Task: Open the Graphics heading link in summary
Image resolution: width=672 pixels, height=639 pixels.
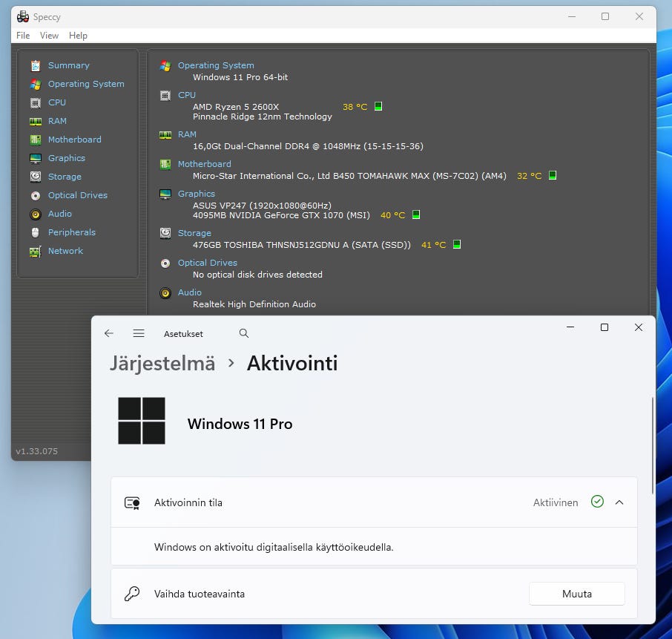Action: point(197,194)
